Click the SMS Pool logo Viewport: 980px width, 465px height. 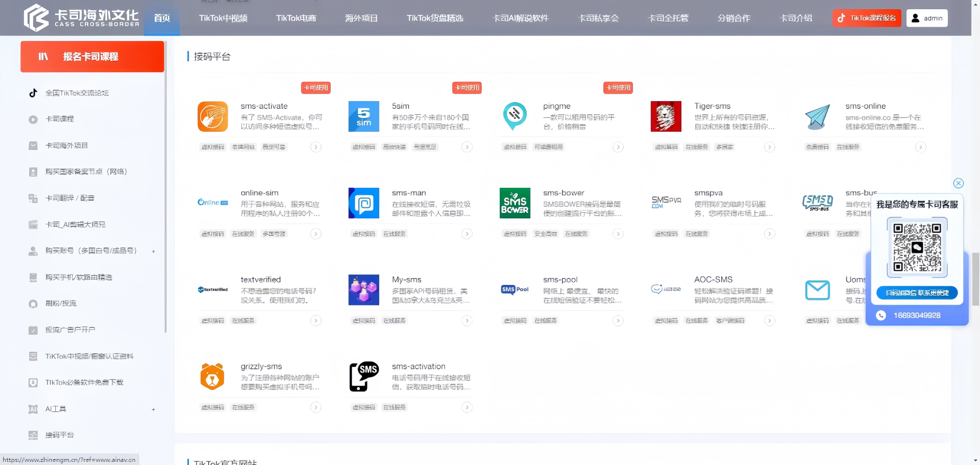tap(515, 290)
